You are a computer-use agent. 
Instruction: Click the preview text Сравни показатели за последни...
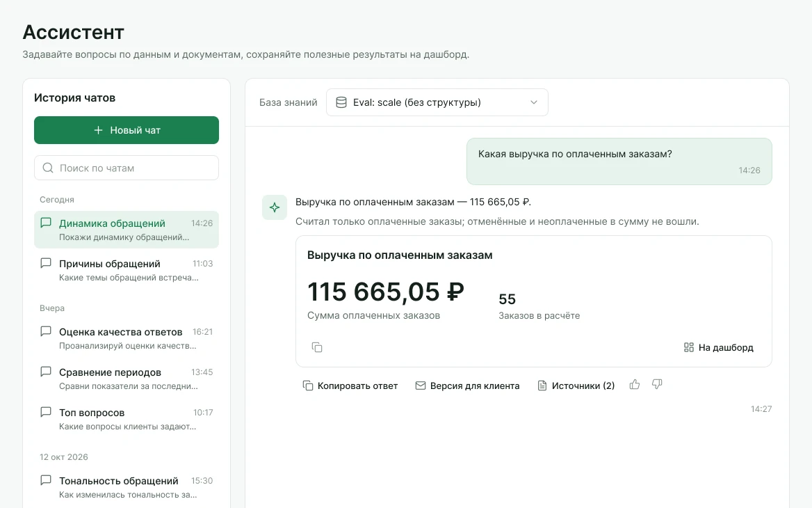pyautogui.click(x=129, y=386)
